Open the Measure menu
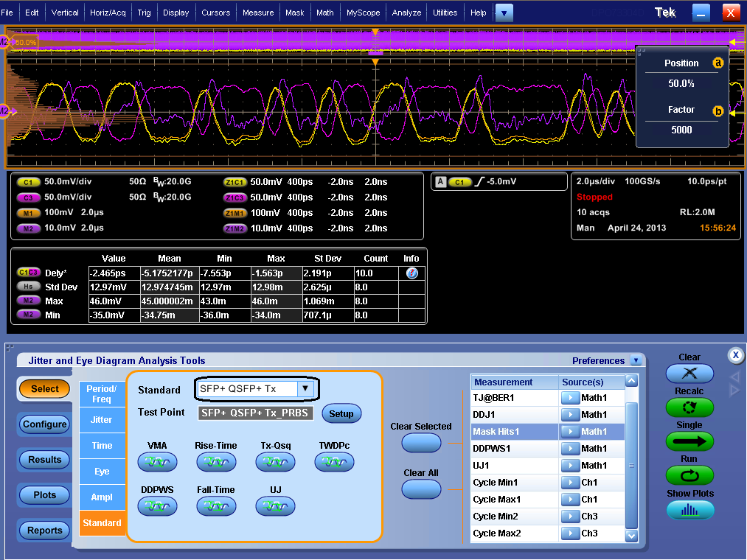Image resolution: width=747 pixels, height=560 pixels. point(257,12)
